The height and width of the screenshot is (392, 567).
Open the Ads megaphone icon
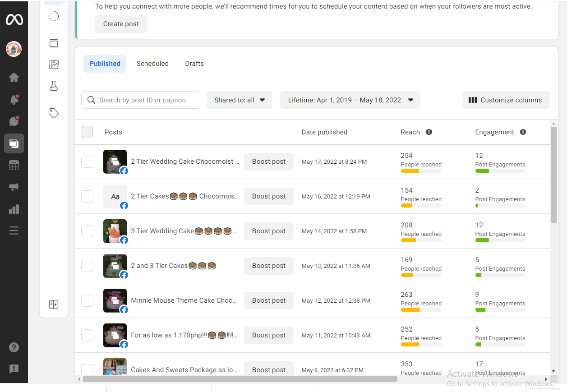click(14, 187)
